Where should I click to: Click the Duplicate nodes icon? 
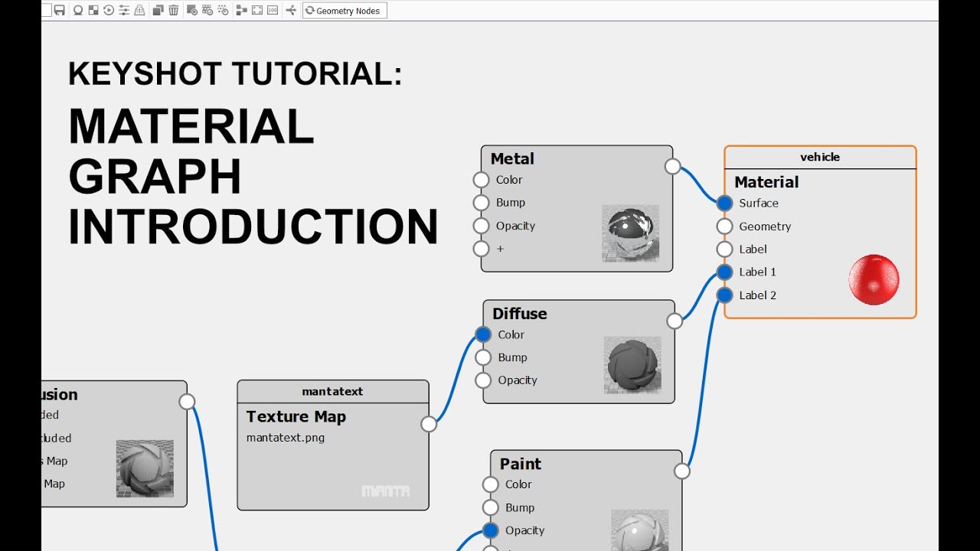[158, 11]
